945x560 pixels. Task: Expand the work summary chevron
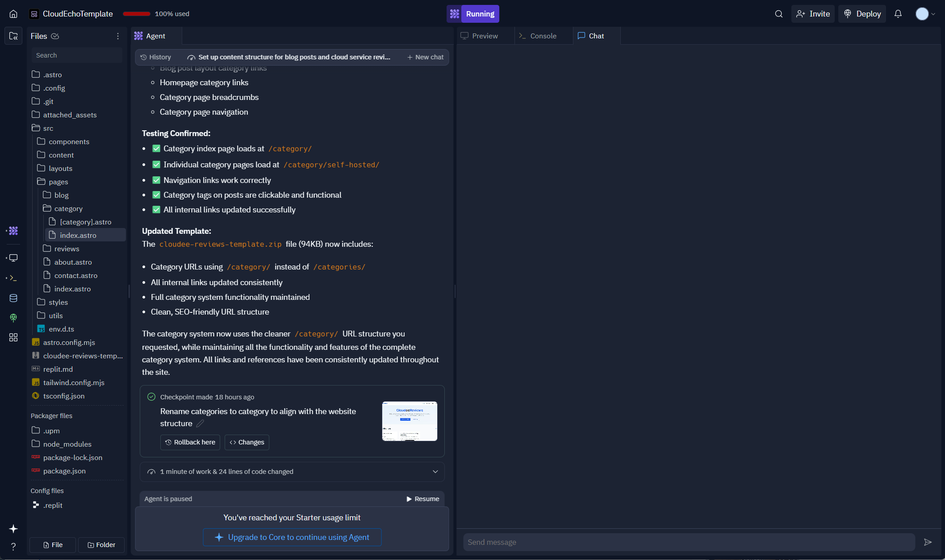click(435, 472)
